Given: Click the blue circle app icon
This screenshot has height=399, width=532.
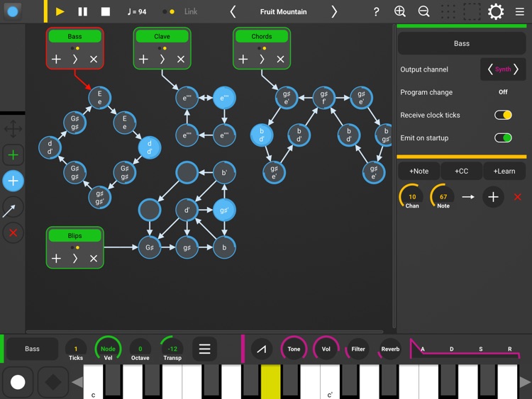Looking at the screenshot, I should [x=13, y=11].
